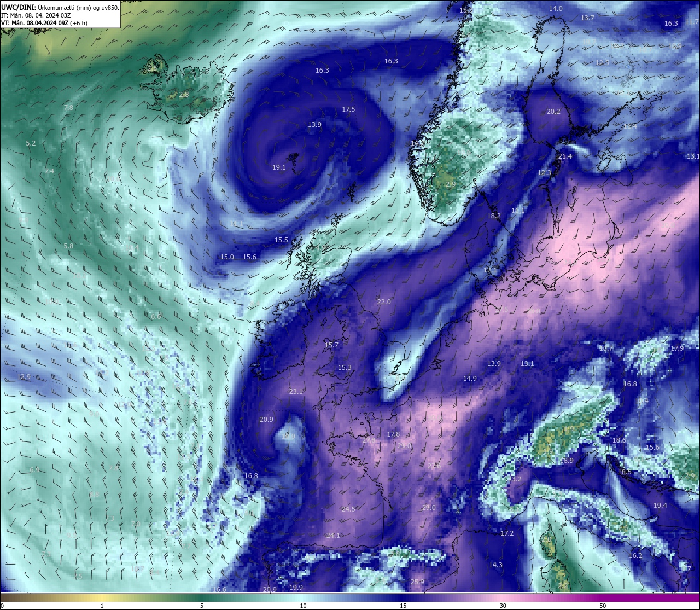Click the 25.9 value on the map
The image size is (700, 610).
[417, 582]
